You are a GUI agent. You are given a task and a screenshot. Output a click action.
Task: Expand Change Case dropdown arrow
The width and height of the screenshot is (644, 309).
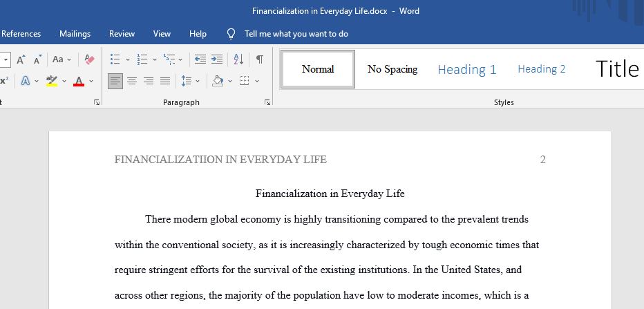[69, 60]
